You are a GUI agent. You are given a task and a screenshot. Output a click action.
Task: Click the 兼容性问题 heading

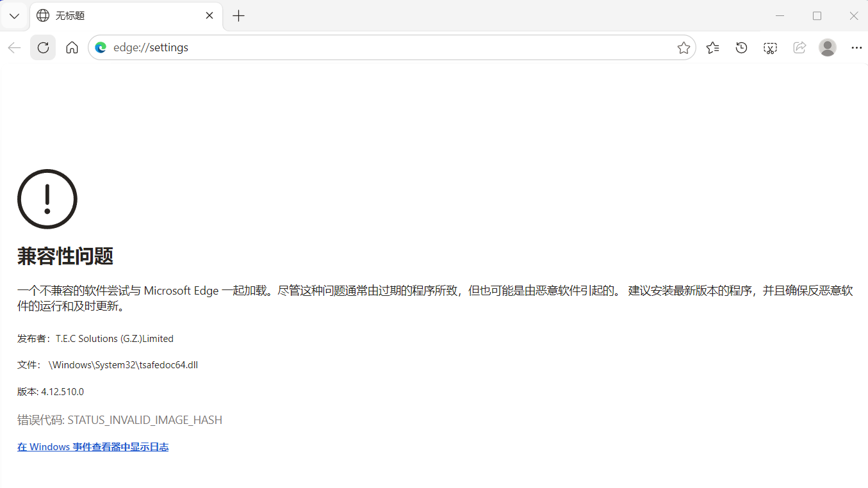pos(65,257)
